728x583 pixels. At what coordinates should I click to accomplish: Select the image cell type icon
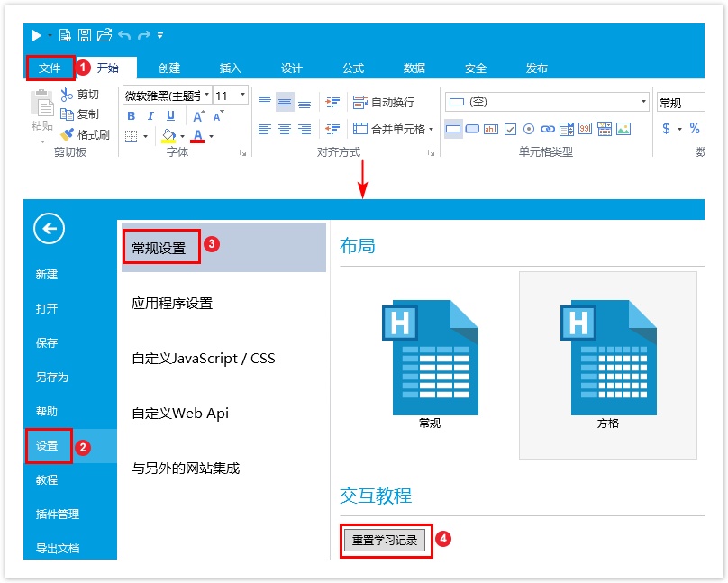(623, 129)
